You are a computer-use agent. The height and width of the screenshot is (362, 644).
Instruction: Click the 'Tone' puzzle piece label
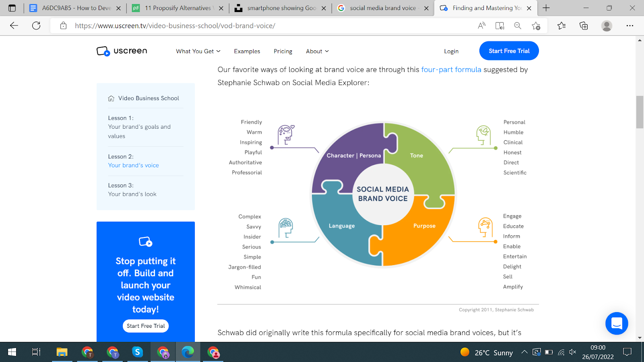(x=417, y=156)
